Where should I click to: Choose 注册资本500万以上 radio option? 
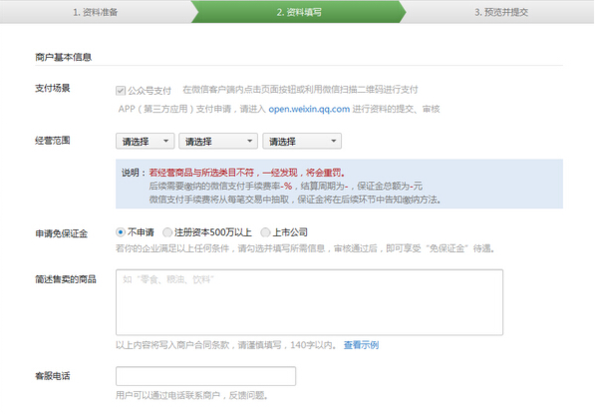[167, 232]
